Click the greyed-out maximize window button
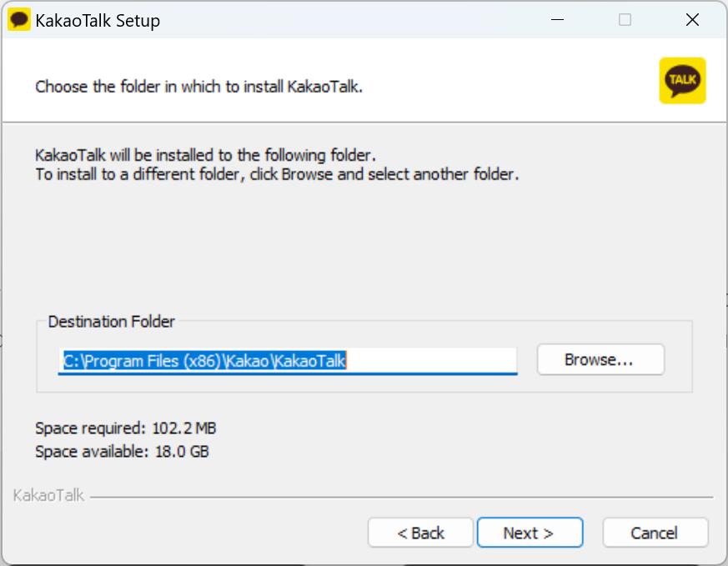This screenshot has width=728, height=566. point(625,20)
